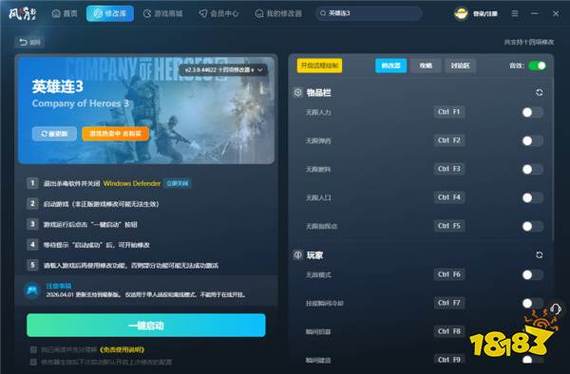This screenshot has width=570, height=374.
Task: Click the 物品栏 section title
Action: tap(318, 92)
